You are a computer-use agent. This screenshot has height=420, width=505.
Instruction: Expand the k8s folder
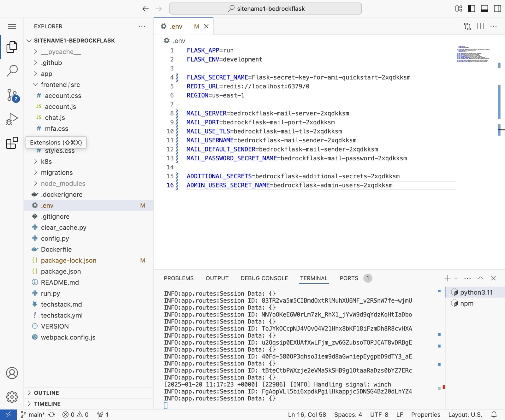point(89,162)
